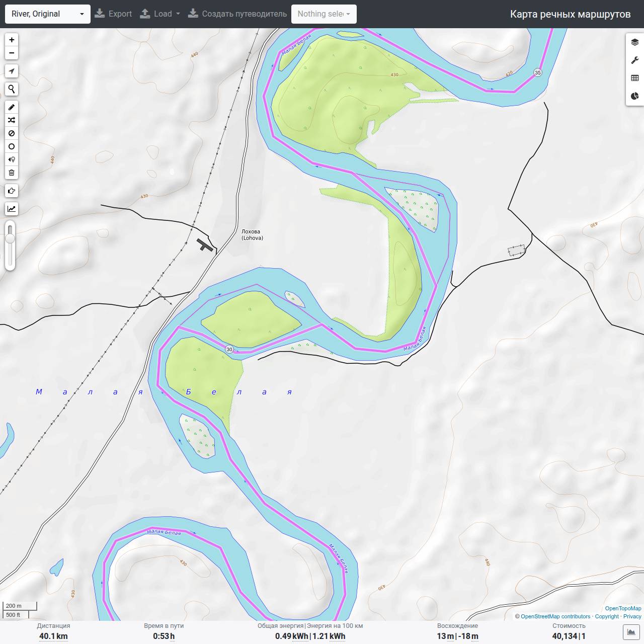Zoom out the map with minus button

pyautogui.click(x=12, y=53)
